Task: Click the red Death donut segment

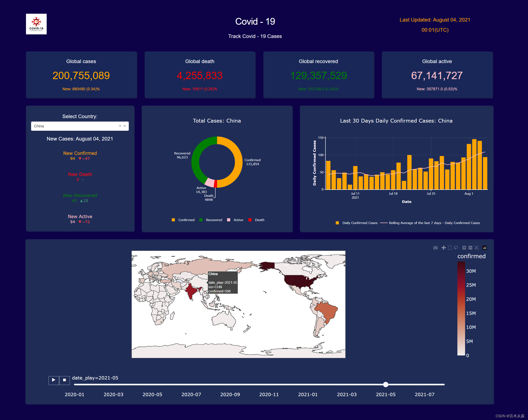Action: click(215, 184)
